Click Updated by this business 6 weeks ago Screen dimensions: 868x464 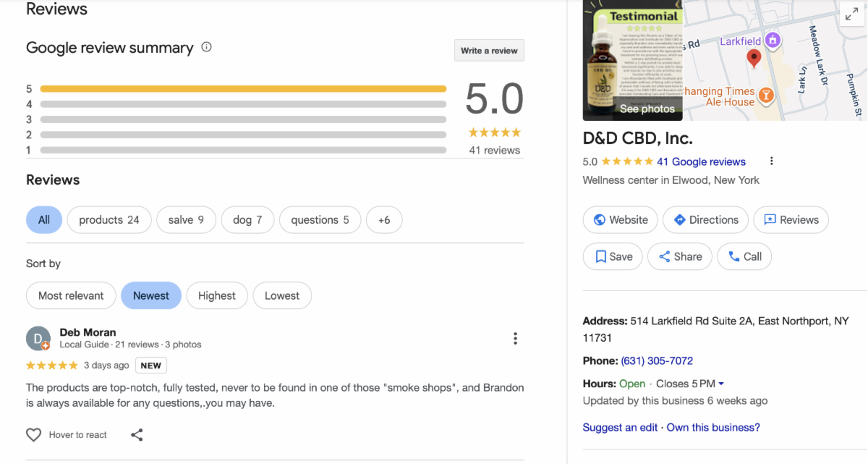[x=675, y=400]
